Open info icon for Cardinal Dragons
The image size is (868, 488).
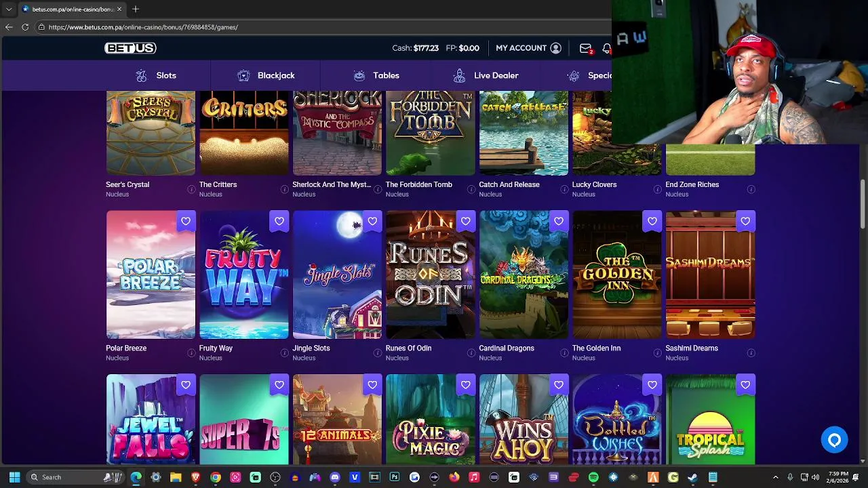coord(564,352)
